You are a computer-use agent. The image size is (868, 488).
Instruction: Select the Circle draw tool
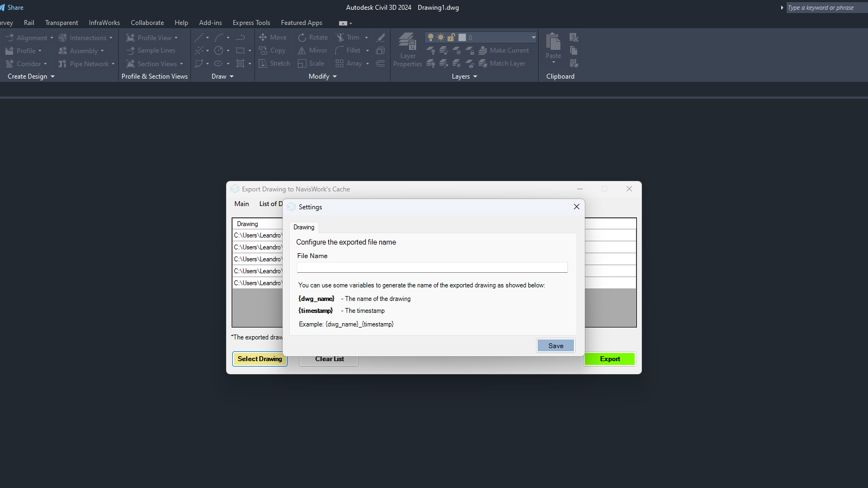(x=219, y=50)
